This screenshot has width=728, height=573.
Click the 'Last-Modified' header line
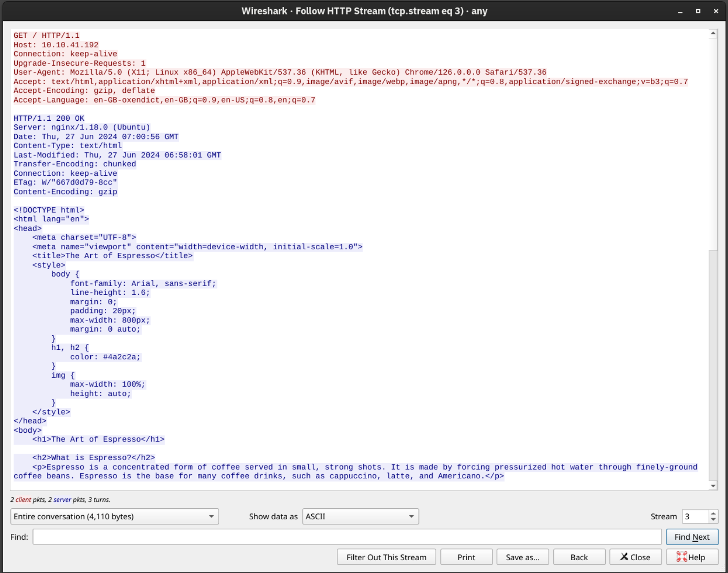coord(117,155)
